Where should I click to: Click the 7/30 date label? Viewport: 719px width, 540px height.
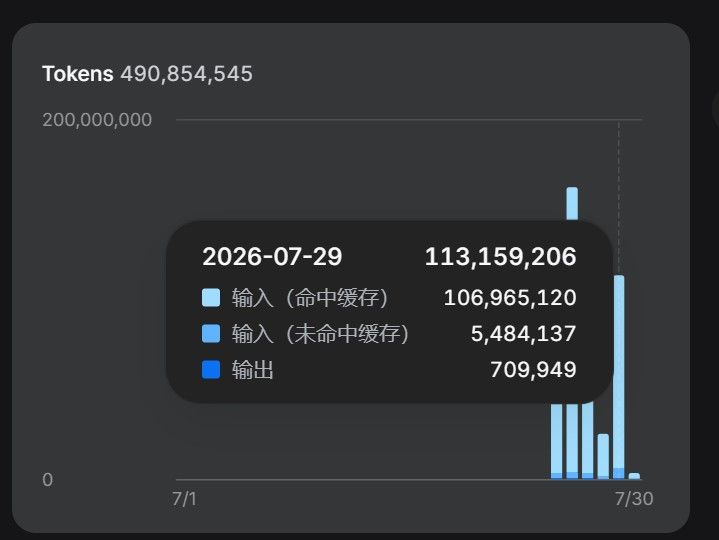click(634, 499)
